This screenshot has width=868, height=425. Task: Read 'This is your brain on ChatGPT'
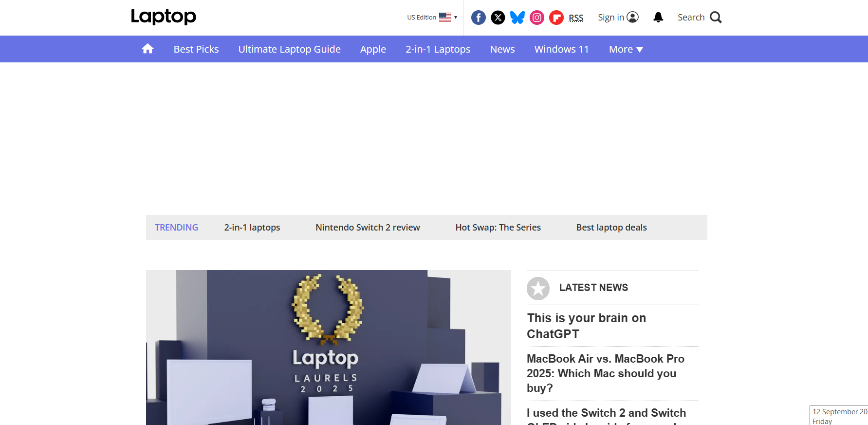587,326
